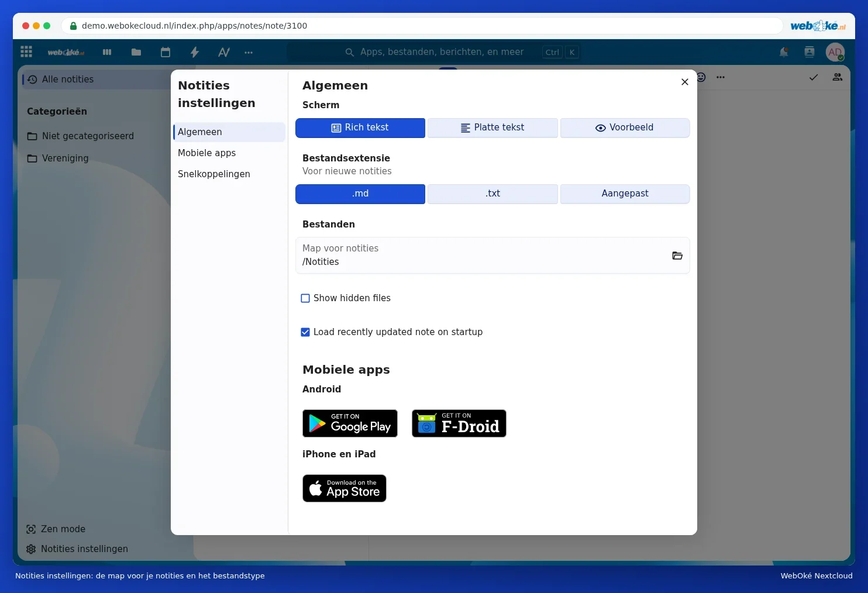Screen dimensions: 868x593
Task: Click the checkmark icon in note header
Action: coord(814,77)
